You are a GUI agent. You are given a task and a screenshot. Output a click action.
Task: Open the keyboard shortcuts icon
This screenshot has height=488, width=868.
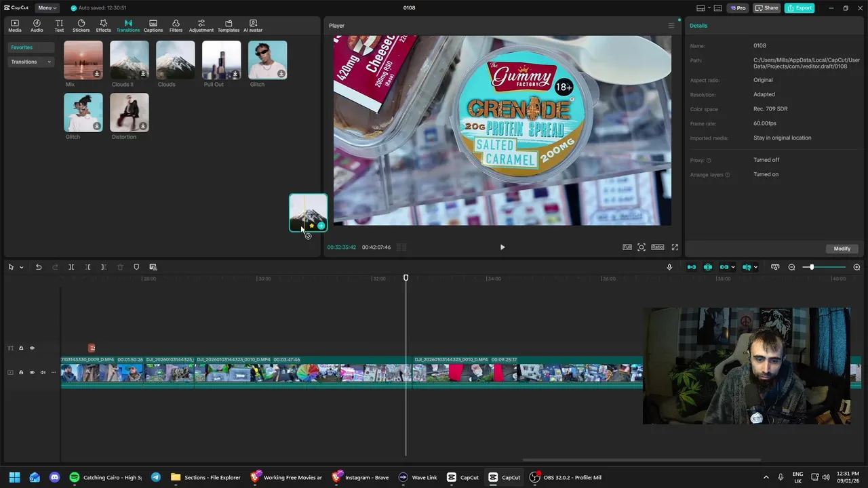tap(717, 8)
